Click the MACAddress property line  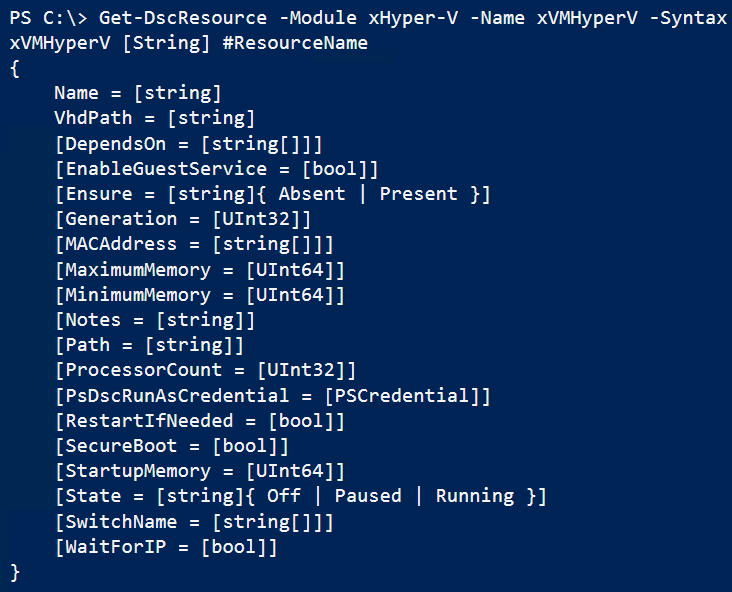[194, 244]
